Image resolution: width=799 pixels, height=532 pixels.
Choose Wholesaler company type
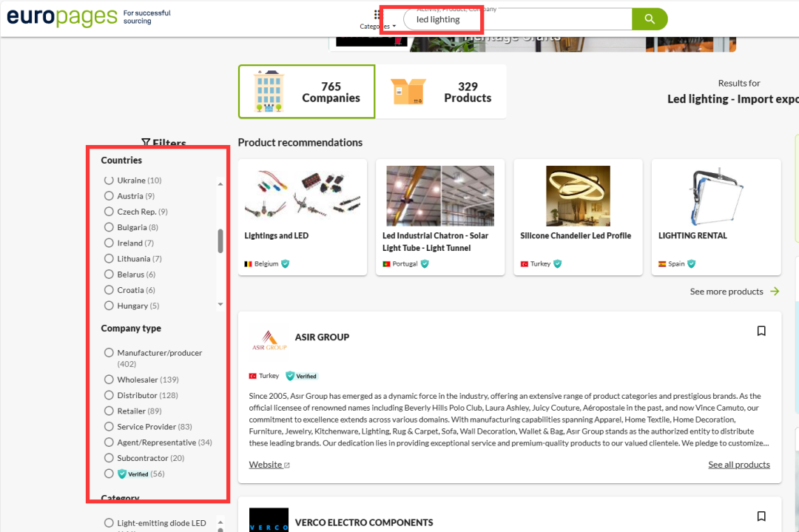tap(109, 380)
